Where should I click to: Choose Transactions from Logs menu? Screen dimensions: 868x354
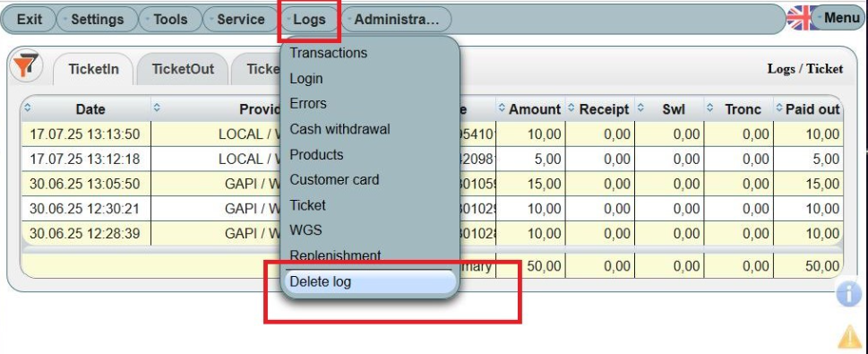click(x=328, y=53)
